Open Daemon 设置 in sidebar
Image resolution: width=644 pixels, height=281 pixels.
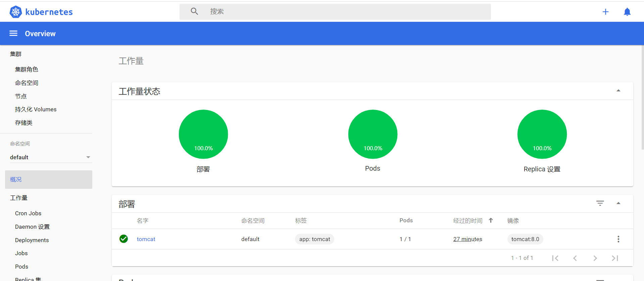(x=32, y=227)
